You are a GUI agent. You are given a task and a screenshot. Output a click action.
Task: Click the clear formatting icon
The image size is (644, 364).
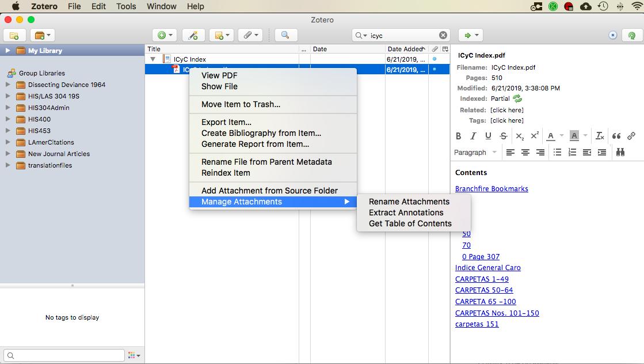point(600,136)
